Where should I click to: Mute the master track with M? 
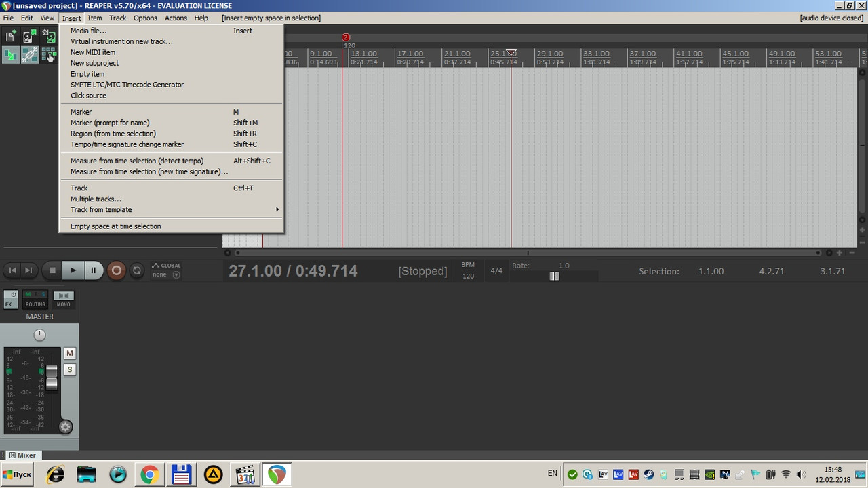(x=69, y=353)
